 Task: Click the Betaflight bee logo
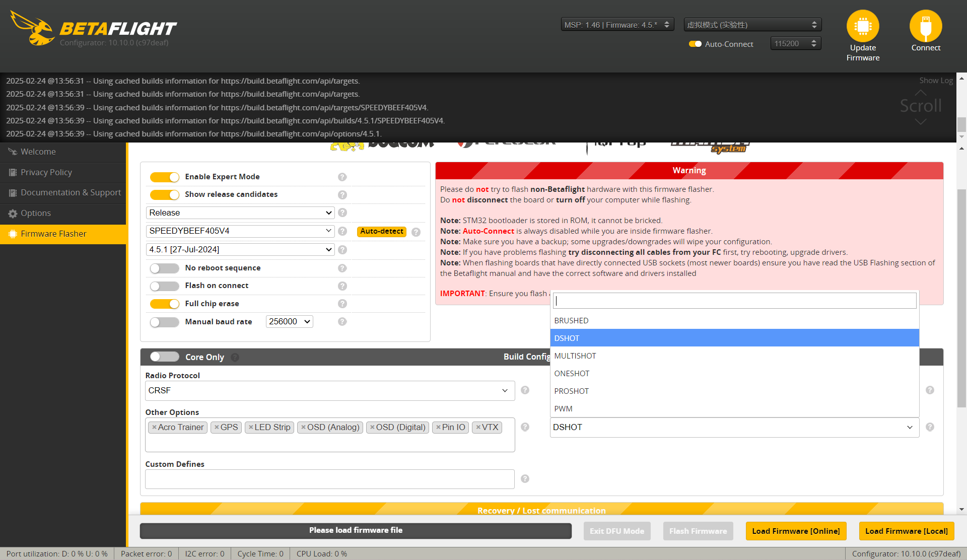point(33,29)
